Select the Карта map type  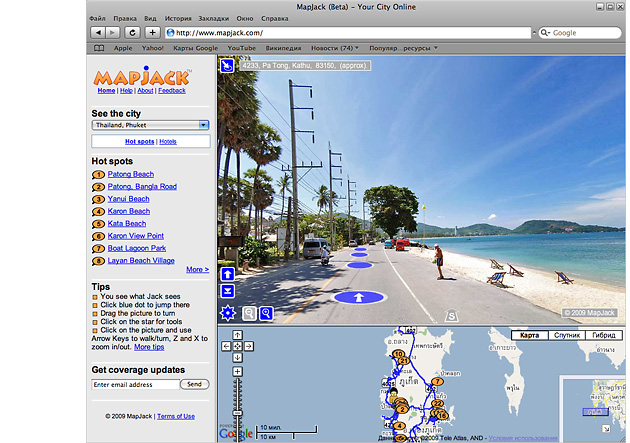[529, 335]
